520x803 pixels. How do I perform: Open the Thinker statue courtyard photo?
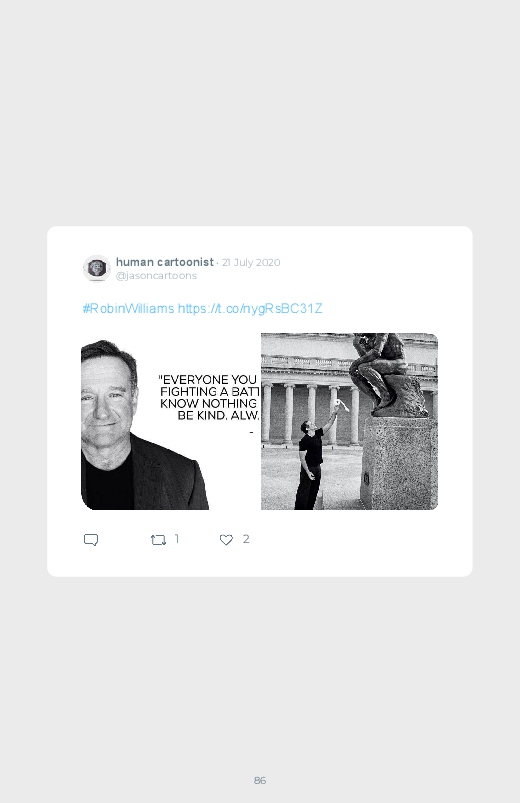coord(349,421)
